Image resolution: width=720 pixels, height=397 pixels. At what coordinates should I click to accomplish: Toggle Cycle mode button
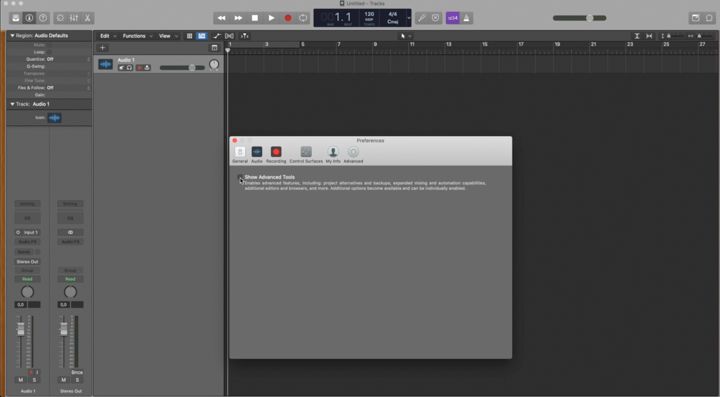303,18
